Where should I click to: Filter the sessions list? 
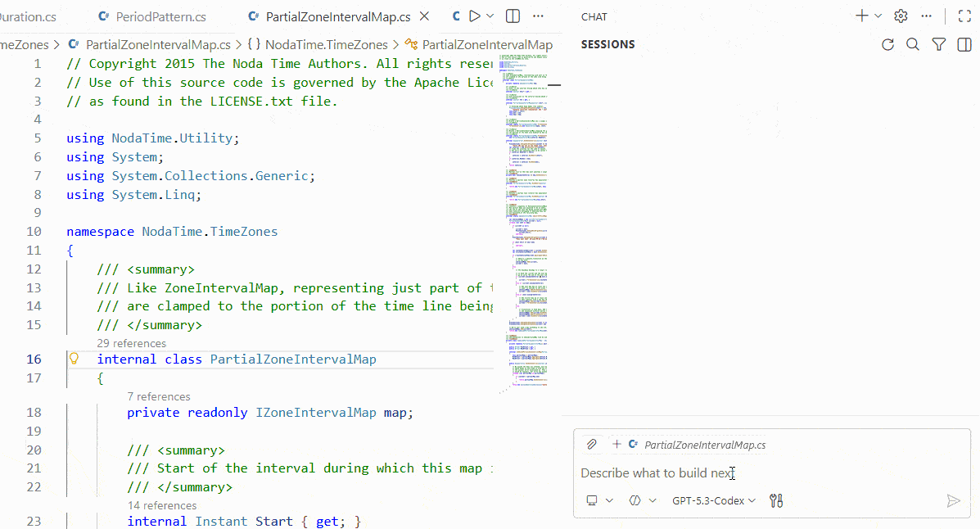point(938,45)
